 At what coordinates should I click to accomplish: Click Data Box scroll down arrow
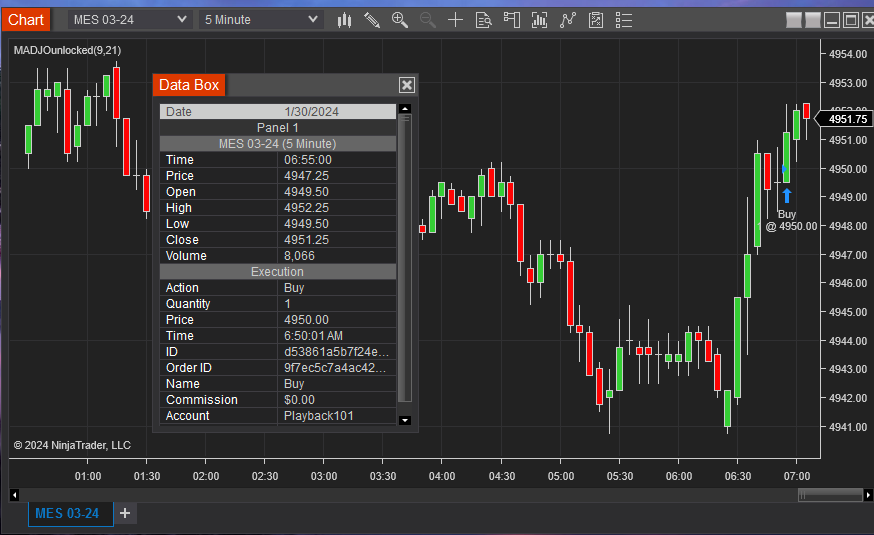pyautogui.click(x=405, y=420)
